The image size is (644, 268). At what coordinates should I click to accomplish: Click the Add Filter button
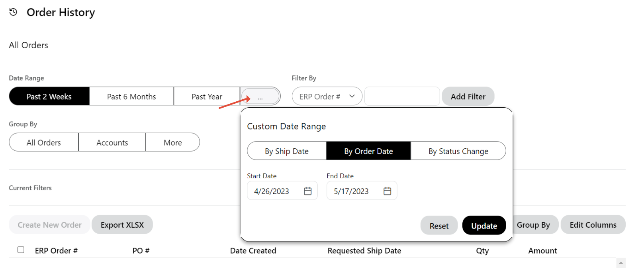click(x=468, y=97)
